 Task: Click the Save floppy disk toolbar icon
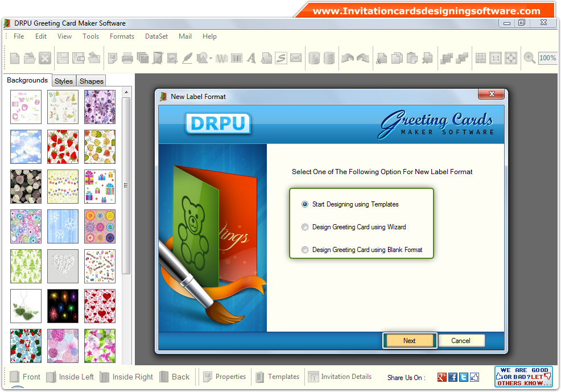(63, 58)
